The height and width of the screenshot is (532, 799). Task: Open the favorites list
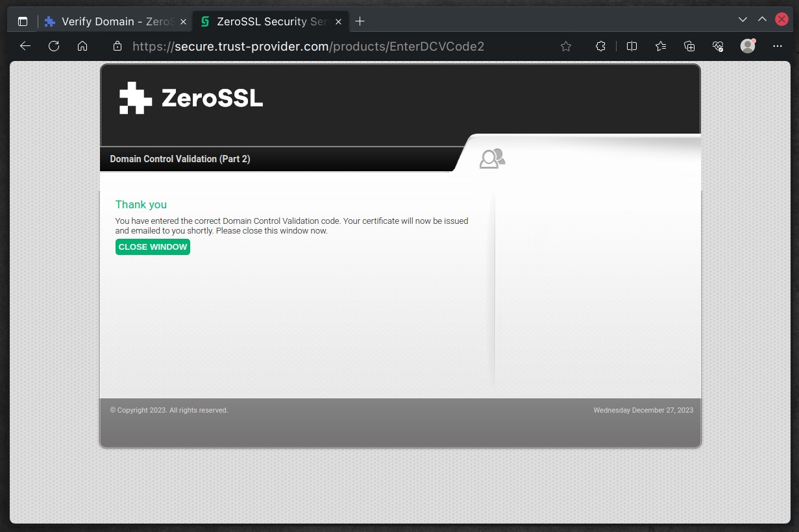(661, 46)
